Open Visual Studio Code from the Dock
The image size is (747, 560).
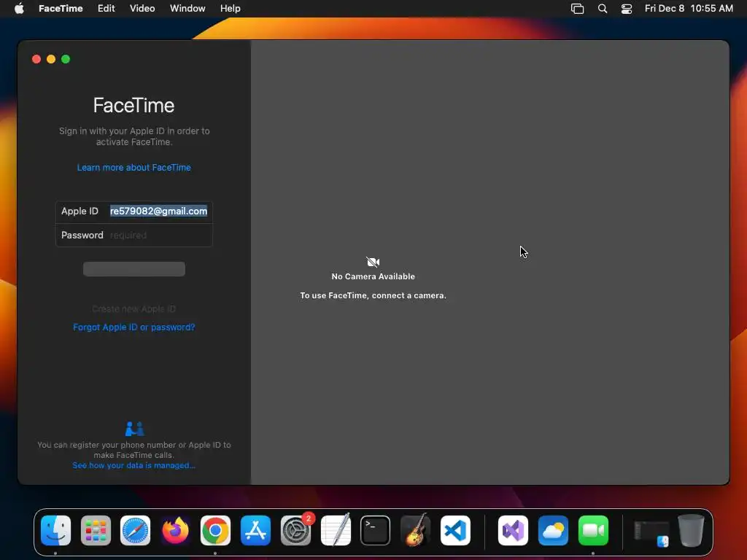point(455,531)
